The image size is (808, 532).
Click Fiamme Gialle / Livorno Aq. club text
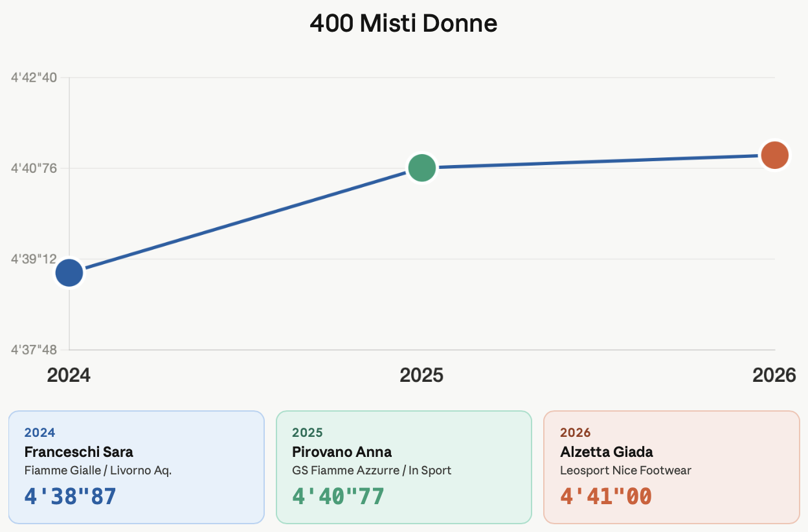[98, 471]
